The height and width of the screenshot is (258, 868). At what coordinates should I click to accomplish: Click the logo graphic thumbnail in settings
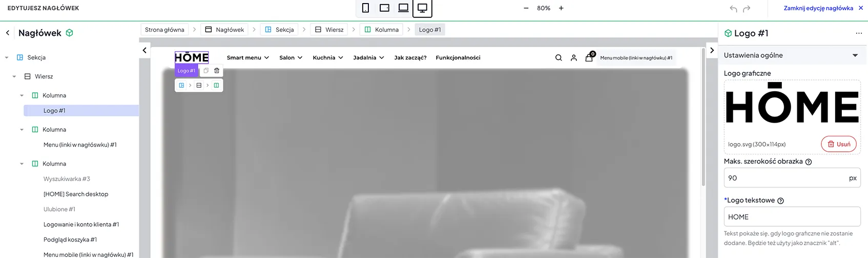coord(792,104)
